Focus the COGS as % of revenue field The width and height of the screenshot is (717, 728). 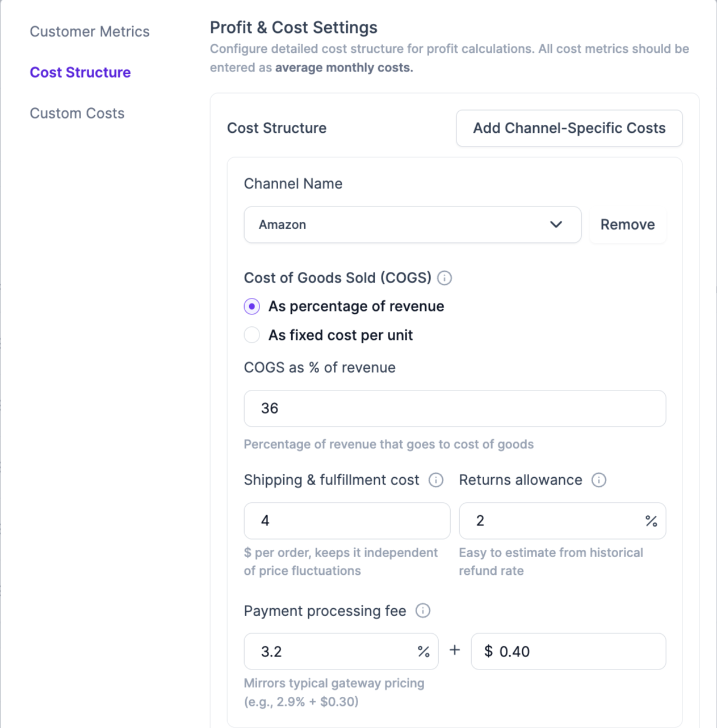(x=454, y=409)
